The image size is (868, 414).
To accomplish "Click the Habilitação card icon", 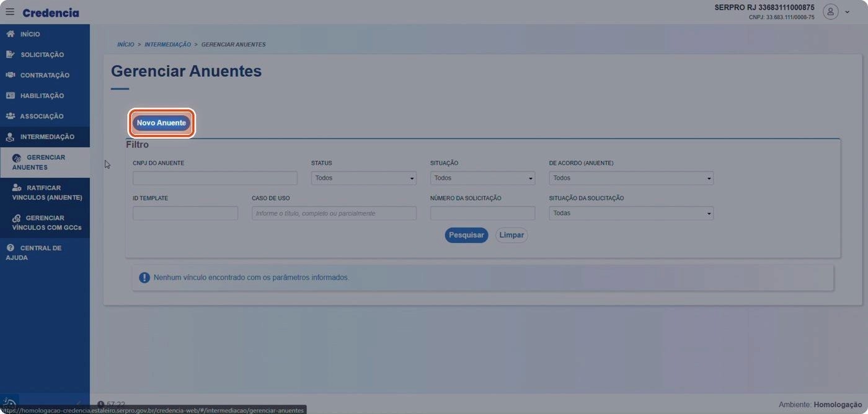I will 10,95.
